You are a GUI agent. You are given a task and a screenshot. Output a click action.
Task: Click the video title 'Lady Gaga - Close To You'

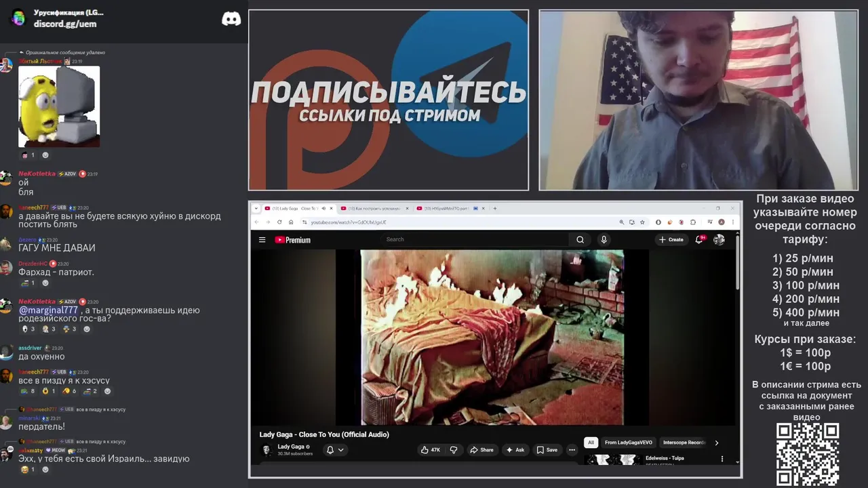point(324,434)
